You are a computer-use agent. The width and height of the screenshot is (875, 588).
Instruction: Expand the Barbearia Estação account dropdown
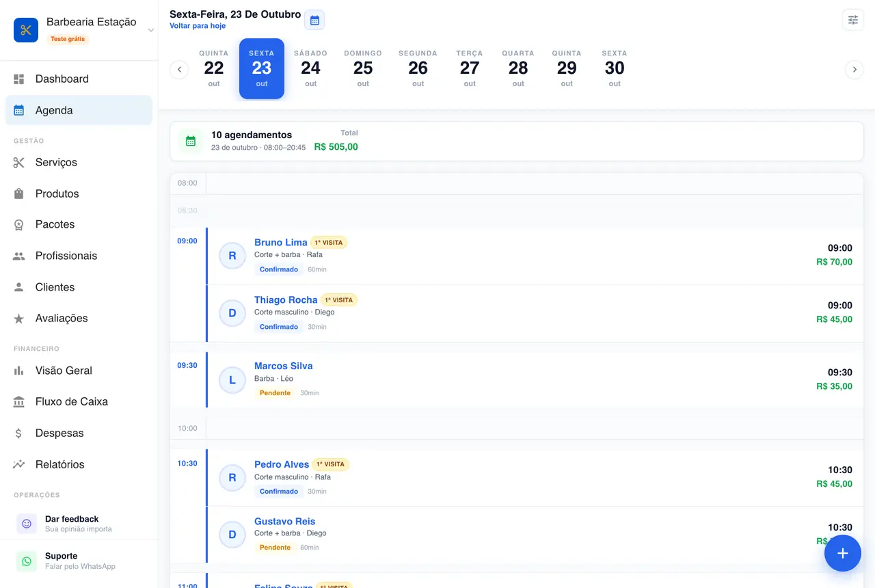click(150, 30)
